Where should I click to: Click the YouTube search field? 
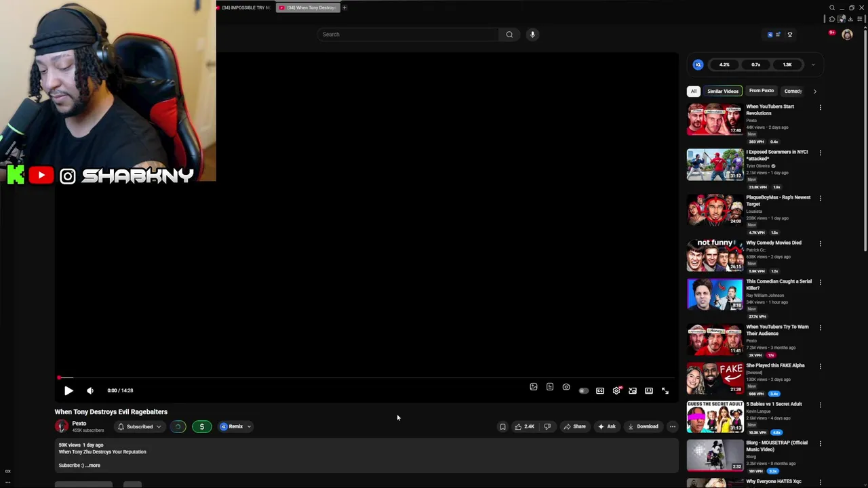click(408, 35)
